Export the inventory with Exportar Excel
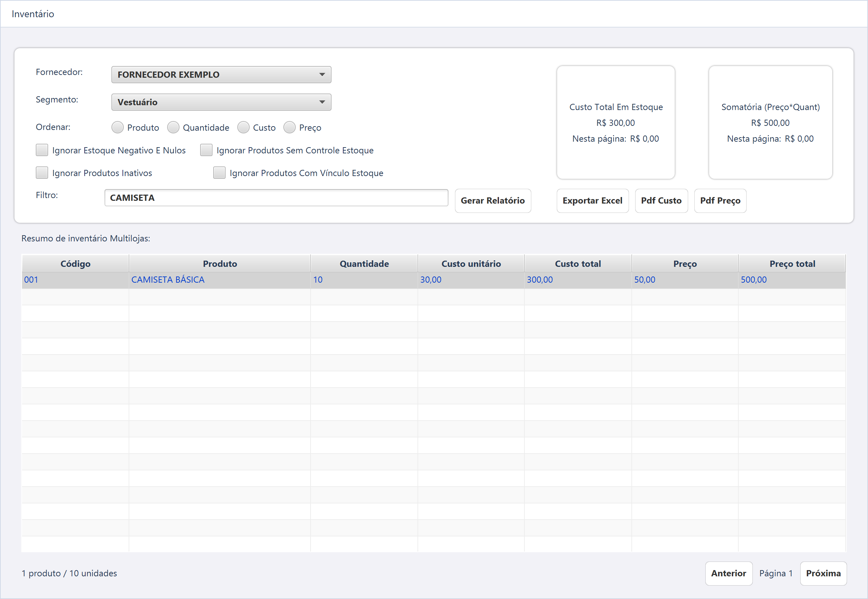Screen dimensions: 868x599 [x=592, y=201]
